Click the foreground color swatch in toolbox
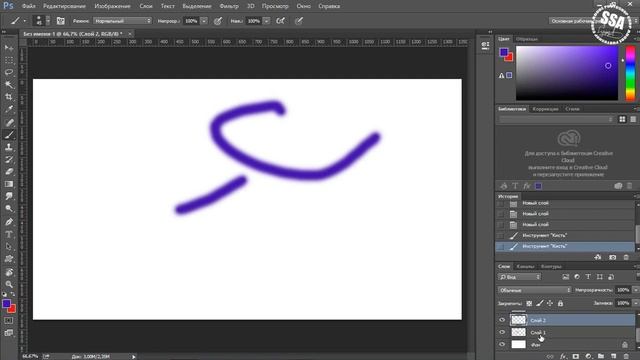The width and height of the screenshot is (640, 360). coord(6,304)
